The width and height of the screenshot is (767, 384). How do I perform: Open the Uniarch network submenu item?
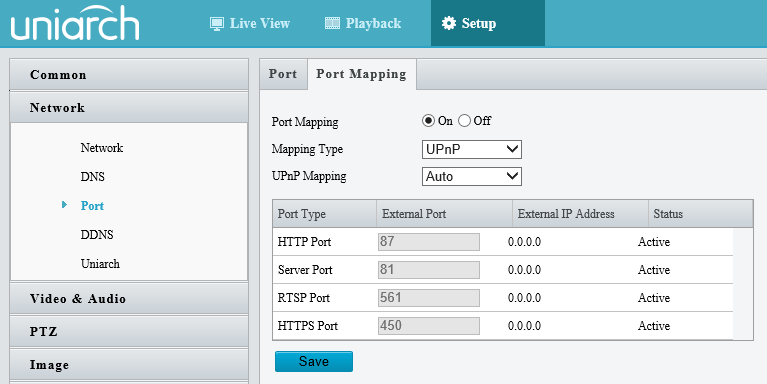point(100,264)
